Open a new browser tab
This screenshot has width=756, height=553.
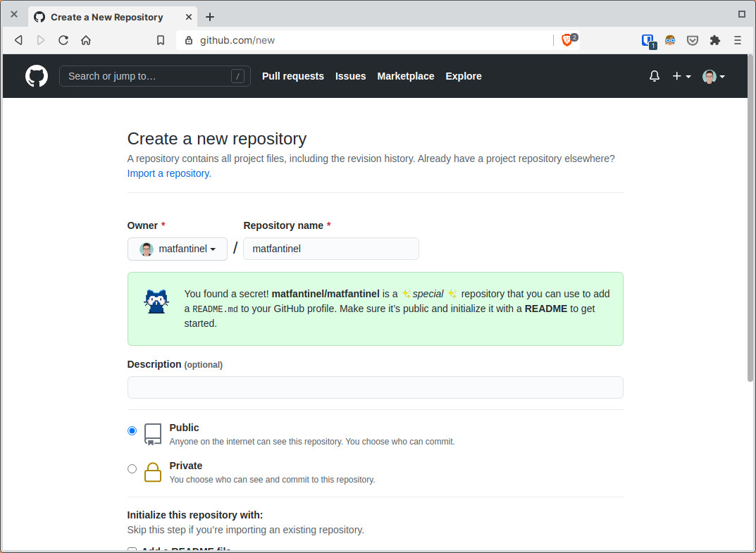point(210,16)
